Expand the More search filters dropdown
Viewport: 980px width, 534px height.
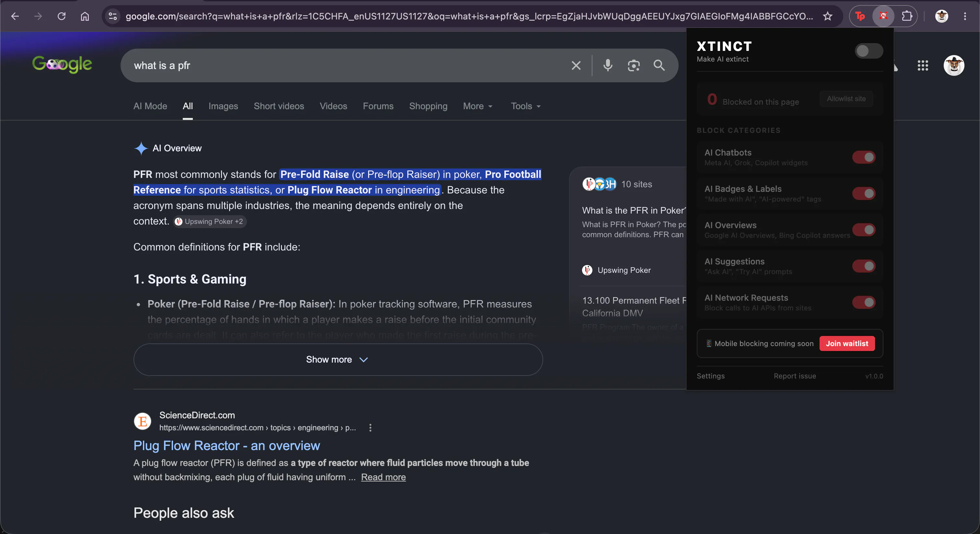[x=478, y=106]
